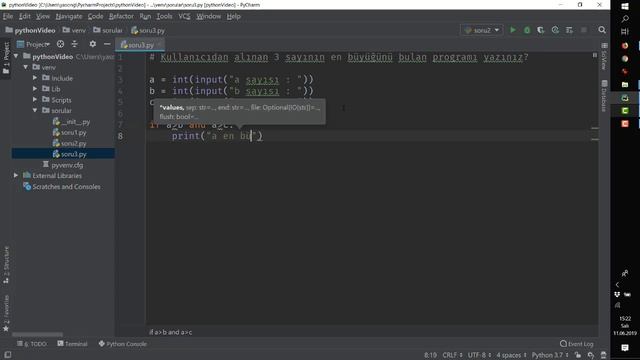Open Windows notification center
Image resolution: width=640 pixels, height=360 pixels.
point(625,348)
